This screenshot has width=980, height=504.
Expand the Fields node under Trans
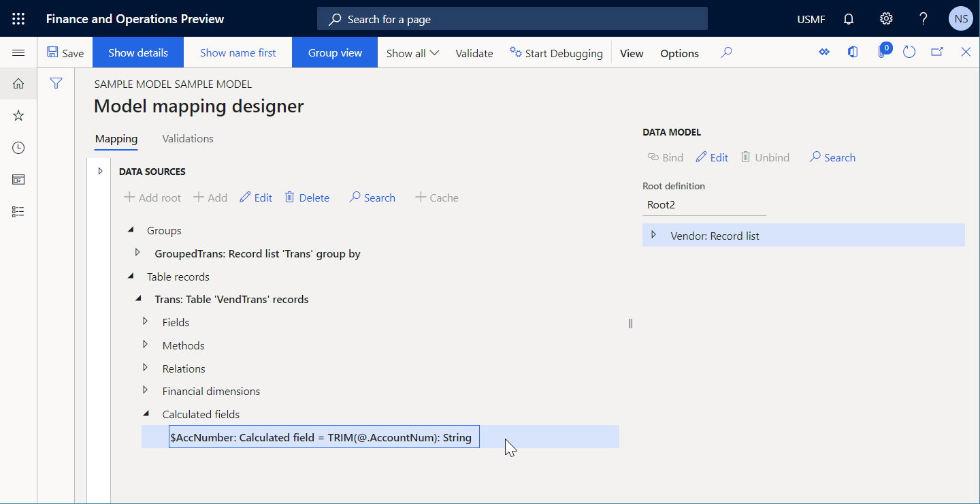(x=145, y=321)
